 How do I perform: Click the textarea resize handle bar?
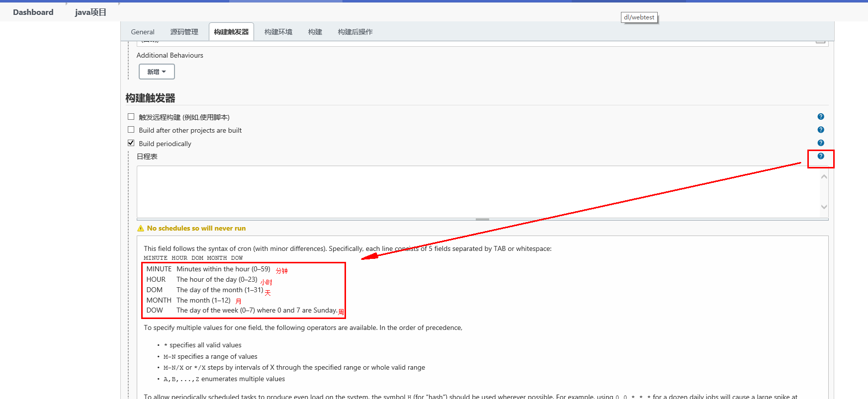[x=483, y=219]
